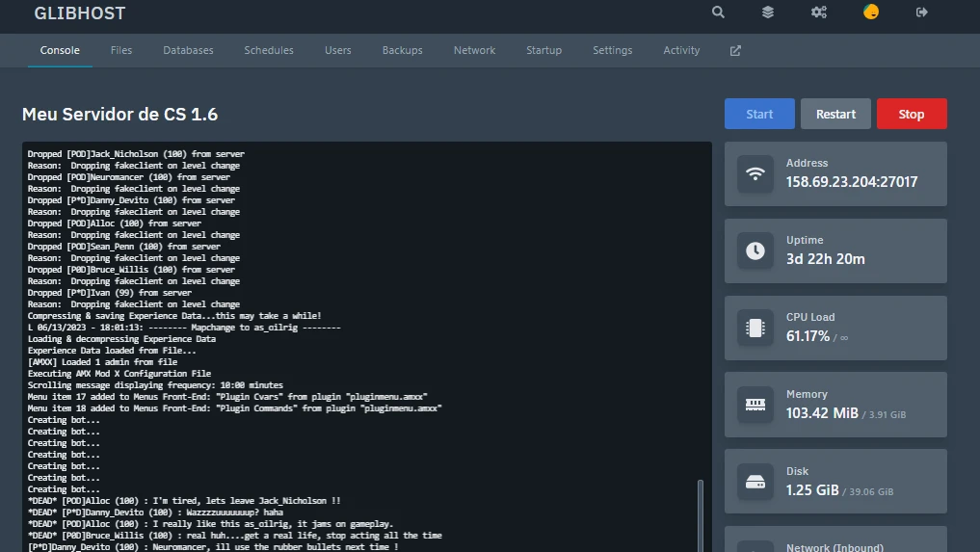Image resolution: width=980 pixels, height=552 pixels.
Task: Select the Startup tab
Action: [x=543, y=50]
